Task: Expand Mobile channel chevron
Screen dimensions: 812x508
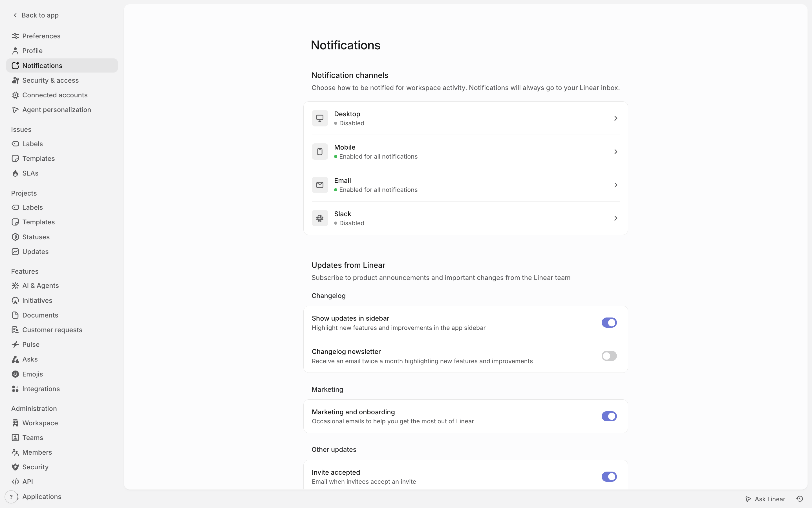Action: click(x=616, y=152)
